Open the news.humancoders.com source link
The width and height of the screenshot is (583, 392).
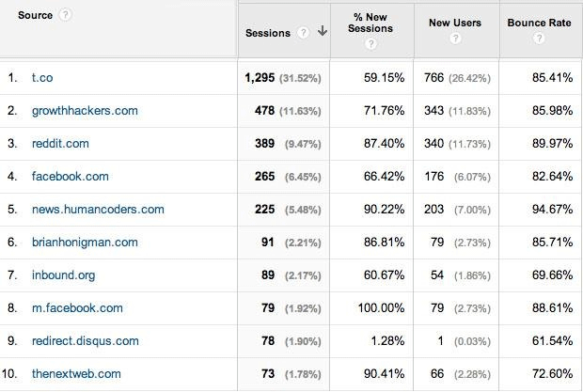[x=98, y=210]
